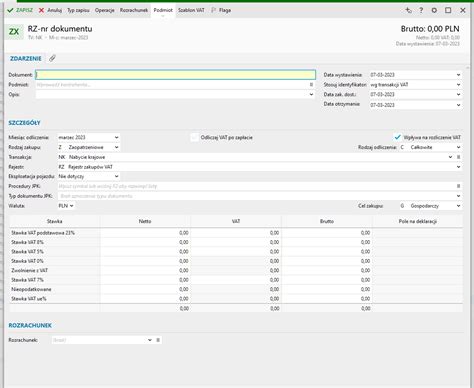
Task: Open the Podmiot menu
Action: pyautogui.click(x=163, y=10)
